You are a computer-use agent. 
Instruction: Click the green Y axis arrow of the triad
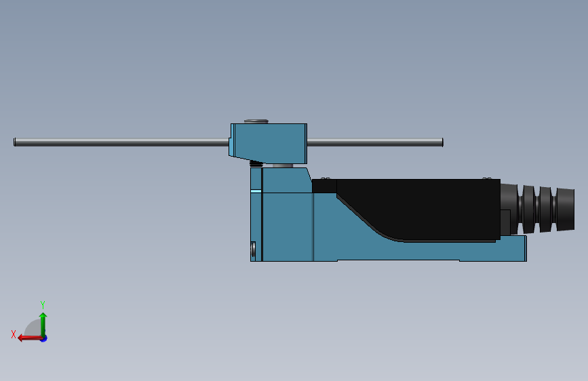[x=43, y=324]
